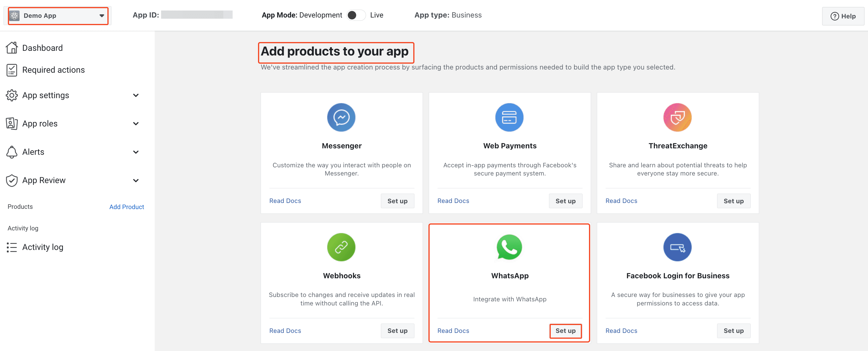Click the 'Live' mode label

[x=377, y=15]
